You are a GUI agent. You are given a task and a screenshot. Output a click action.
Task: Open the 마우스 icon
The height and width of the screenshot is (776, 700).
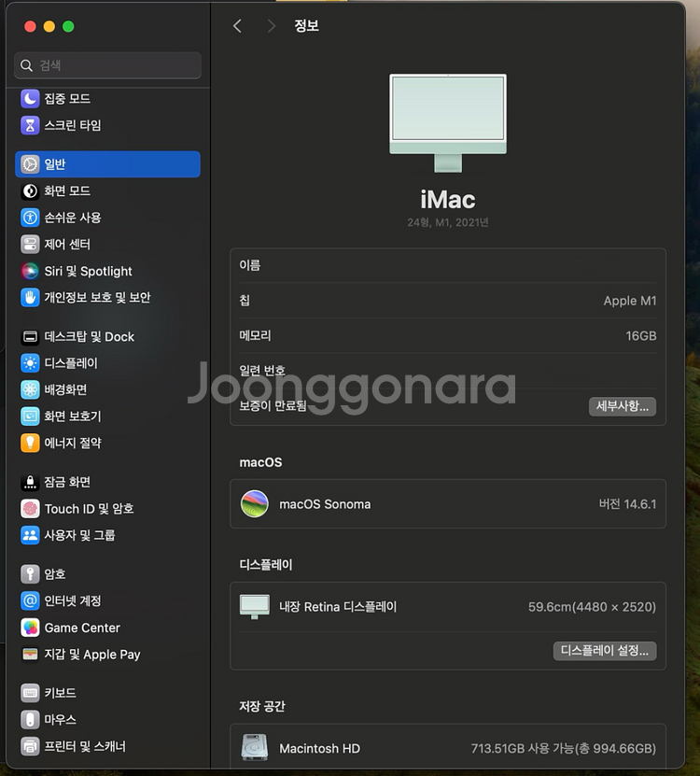pyautogui.click(x=30, y=720)
